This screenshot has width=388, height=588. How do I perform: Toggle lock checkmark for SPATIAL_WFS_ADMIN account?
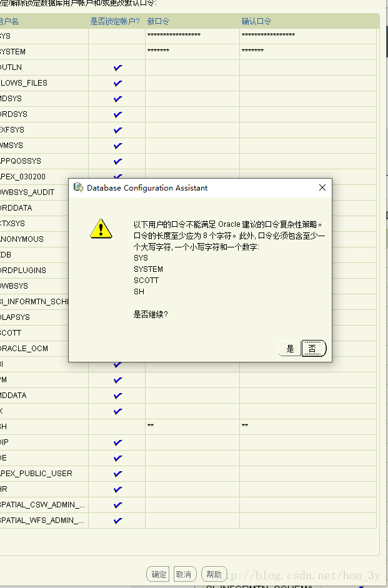point(117,521)
